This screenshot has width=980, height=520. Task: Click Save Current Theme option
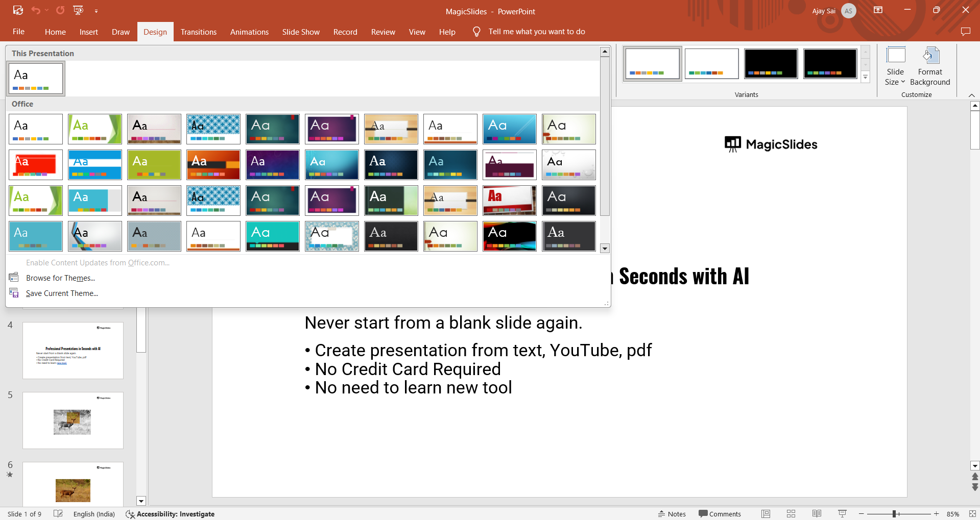tap(62, 293)
